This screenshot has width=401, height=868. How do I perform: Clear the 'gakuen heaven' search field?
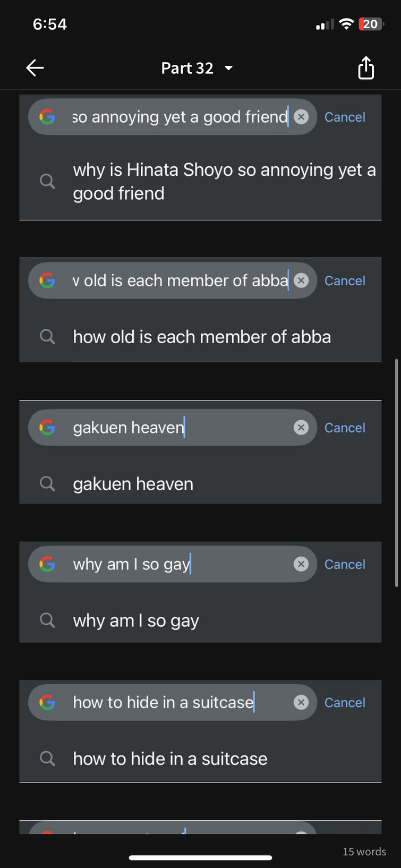click(301, 428)
